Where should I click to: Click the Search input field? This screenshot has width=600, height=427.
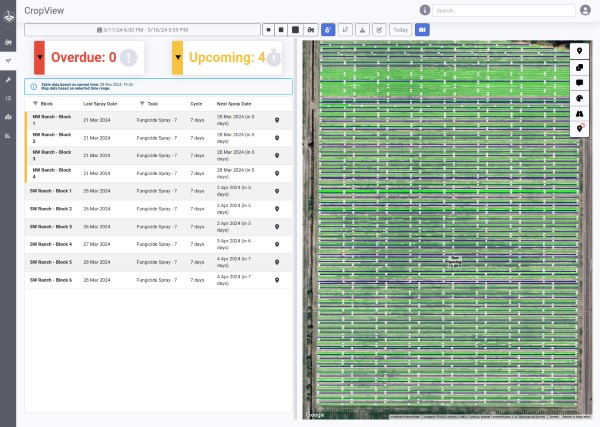pos(500,10)
